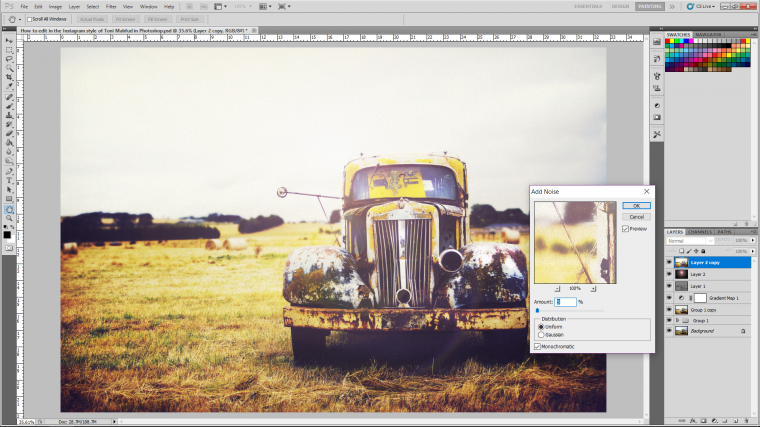Open the layer blend mode dropdown

point(690,241)
